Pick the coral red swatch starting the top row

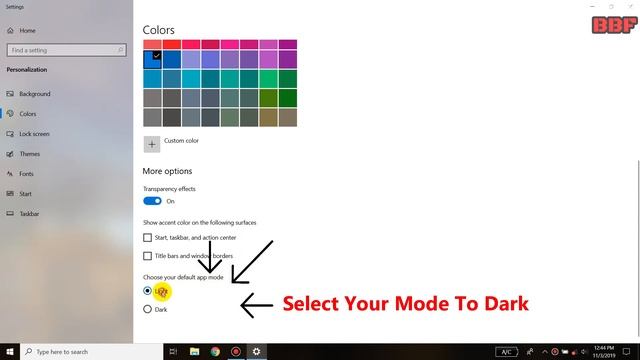pyautogui.click(x=152, y=44)
